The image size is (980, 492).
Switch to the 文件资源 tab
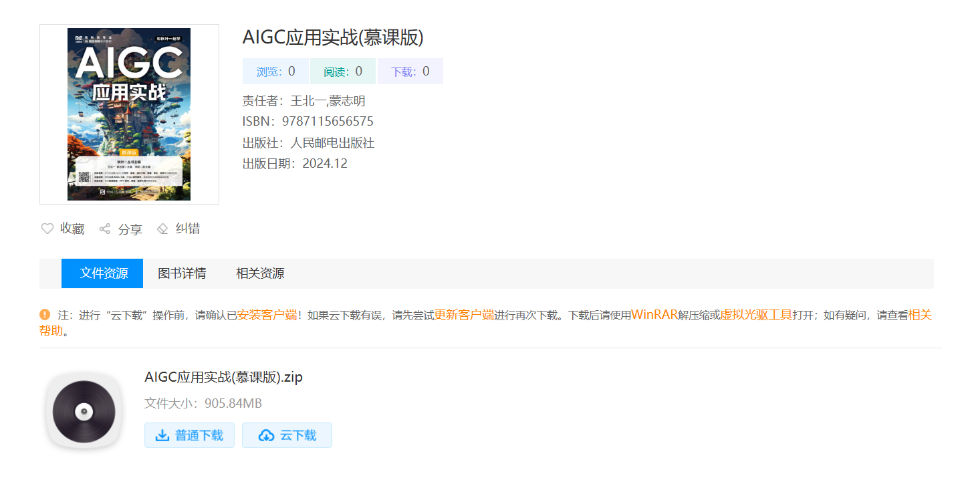[102, 273]
